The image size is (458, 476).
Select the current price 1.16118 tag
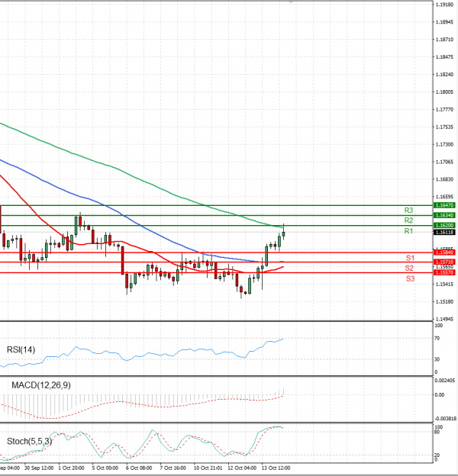pyautogui.click(x=444, y=233)
